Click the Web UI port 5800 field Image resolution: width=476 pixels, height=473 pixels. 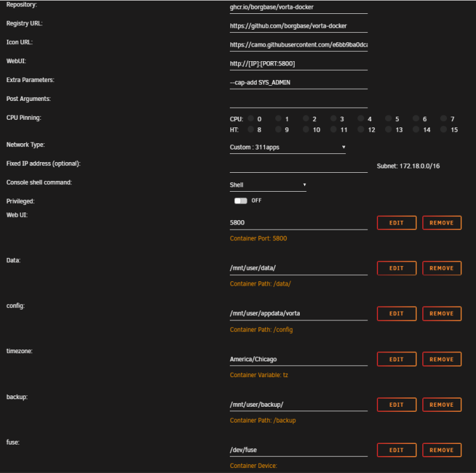click(x=299, y=223)
